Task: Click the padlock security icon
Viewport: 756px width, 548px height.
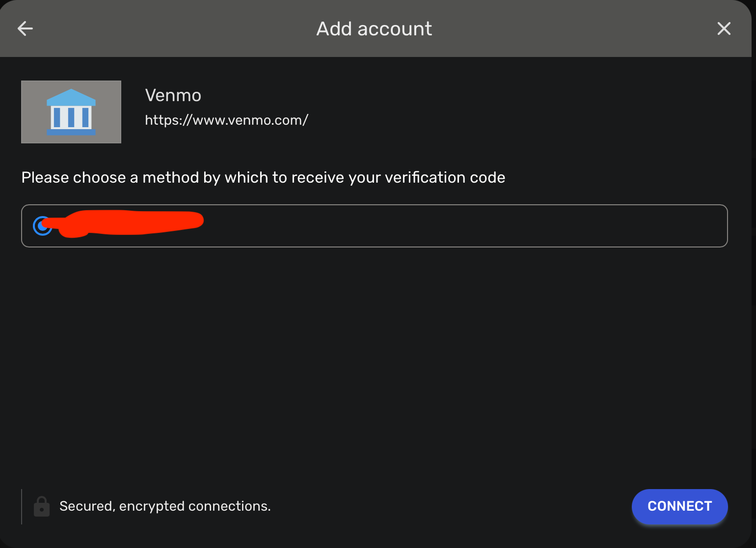Action: 42,506
